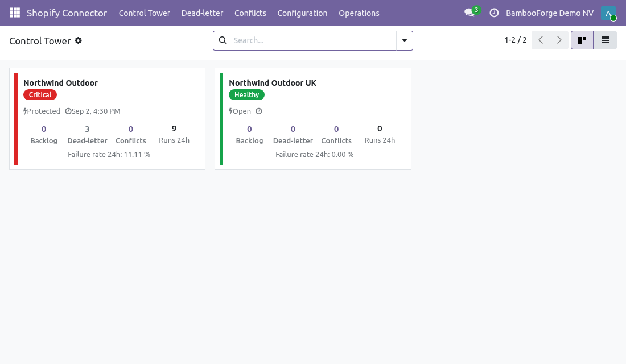Click the search input field
This screenshot has height=364, width=626.
pos(313,40)
